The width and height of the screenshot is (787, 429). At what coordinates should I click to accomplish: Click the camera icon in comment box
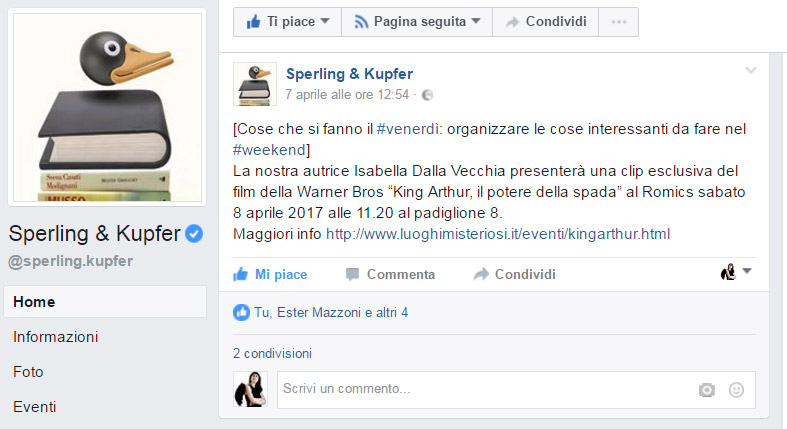click(707, 390)
